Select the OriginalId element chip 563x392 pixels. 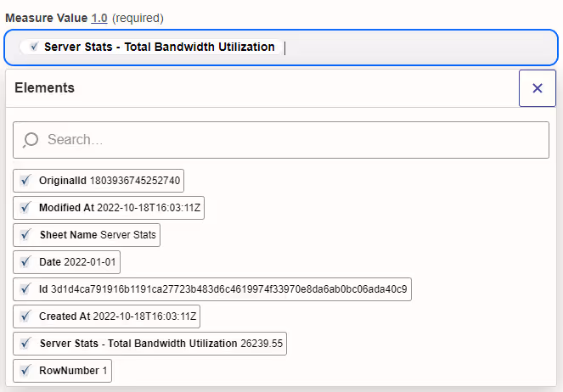click(x=99, y=181)
